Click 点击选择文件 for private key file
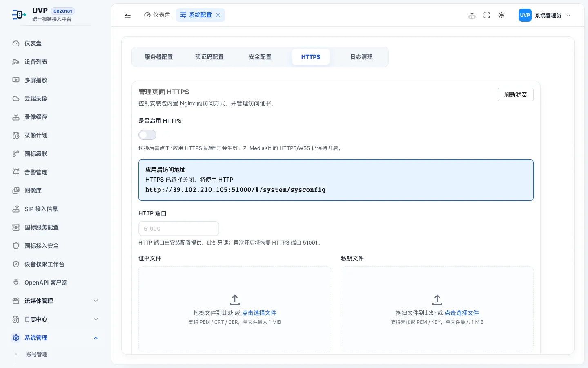 462,313
